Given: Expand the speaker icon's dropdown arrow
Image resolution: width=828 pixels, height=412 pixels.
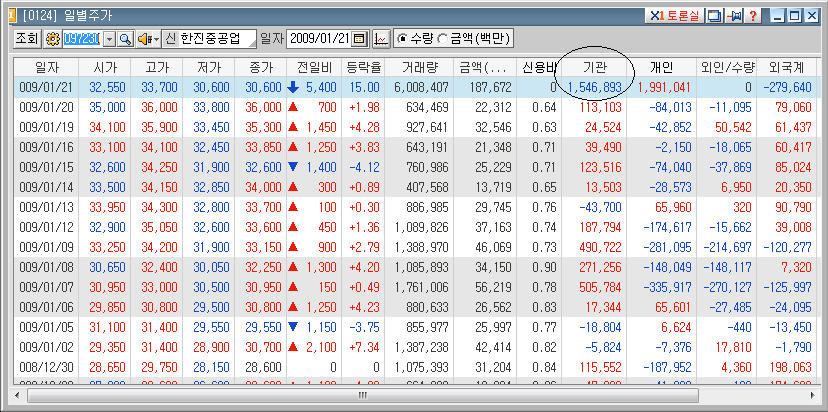Looking at the screenshot, I should tap(156, 39).
